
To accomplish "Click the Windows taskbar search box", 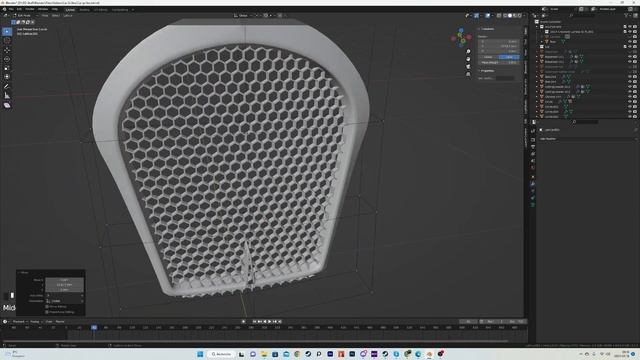I will pyautogui.click(x=221, y=354).
